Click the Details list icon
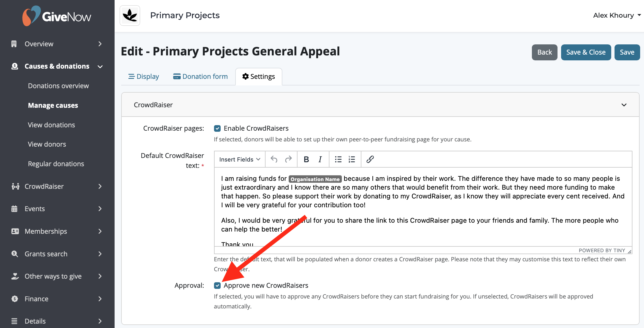 coord(14,321)
